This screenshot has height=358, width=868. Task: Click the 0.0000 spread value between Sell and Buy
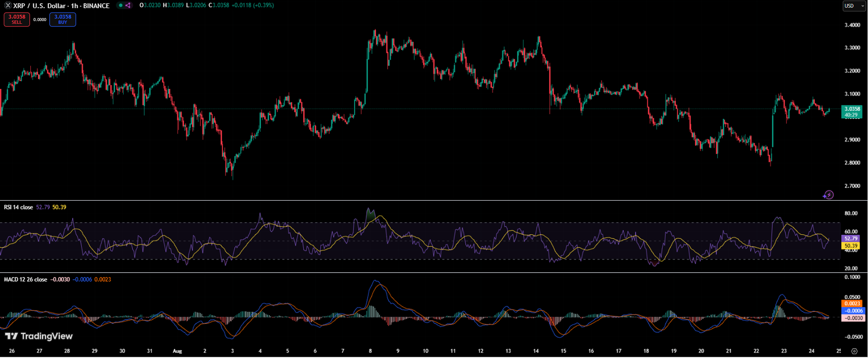40,20
